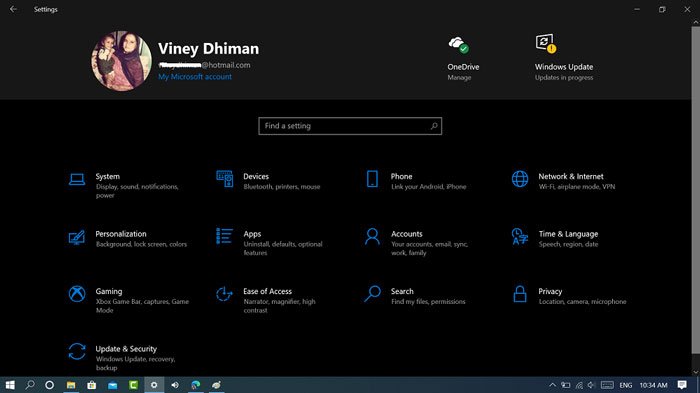The width and height of the screenshot is (700, 393).
Task: Open File Explorer from taskbar
Action: pyautogui.click(x=71, y=385)
